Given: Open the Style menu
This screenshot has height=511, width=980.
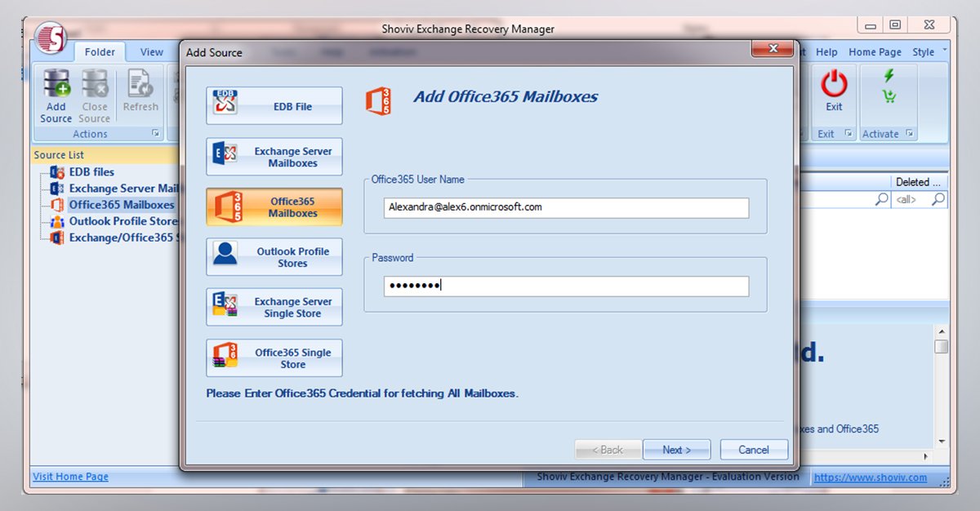Looking at the screenshot, I should [x=924, y=51].
